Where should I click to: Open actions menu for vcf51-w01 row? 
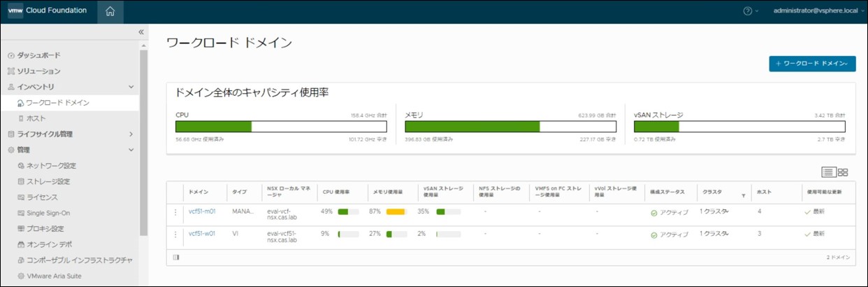click(x=175, y=233)
